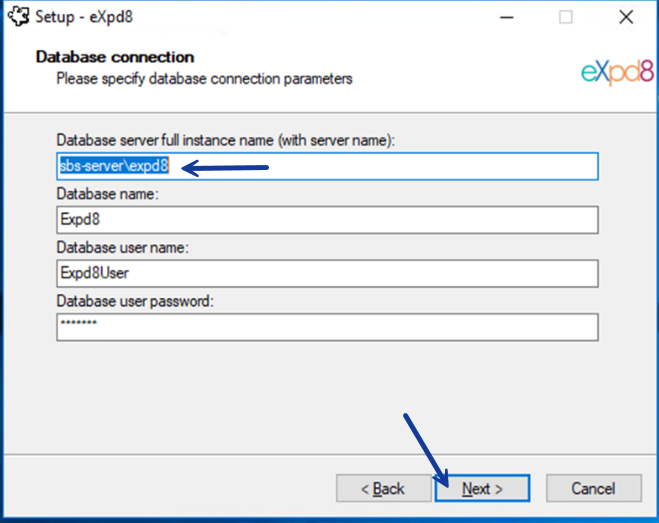
Task: Close the Setup - eXpd8 window
Action: 626,17
